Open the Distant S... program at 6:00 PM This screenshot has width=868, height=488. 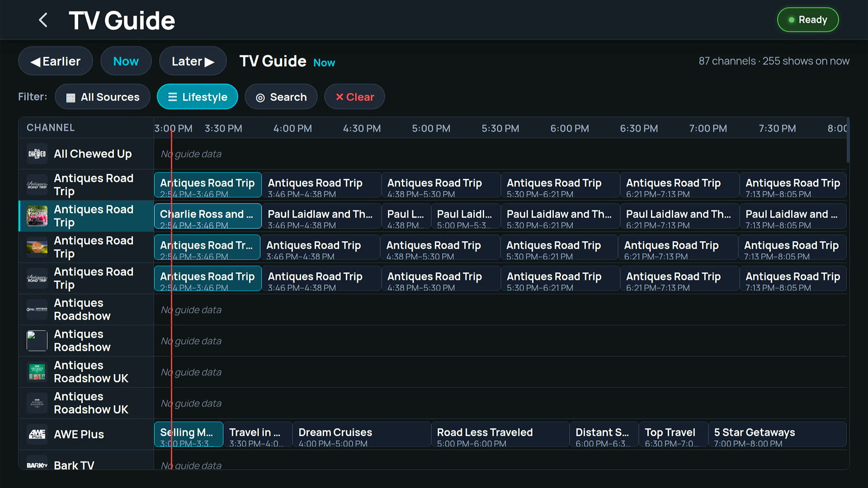(604, 434)
